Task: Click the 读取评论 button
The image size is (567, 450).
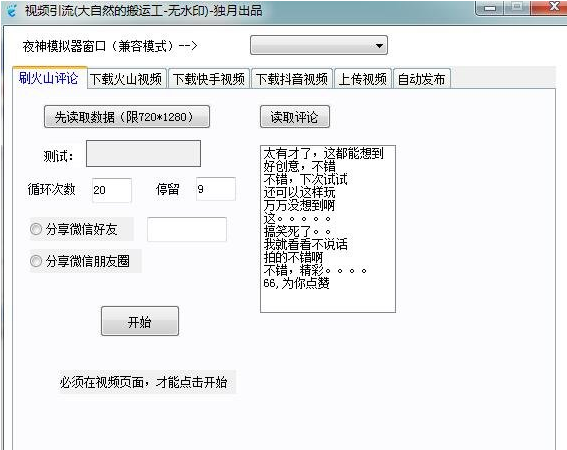Action: (x=295, y=116)
